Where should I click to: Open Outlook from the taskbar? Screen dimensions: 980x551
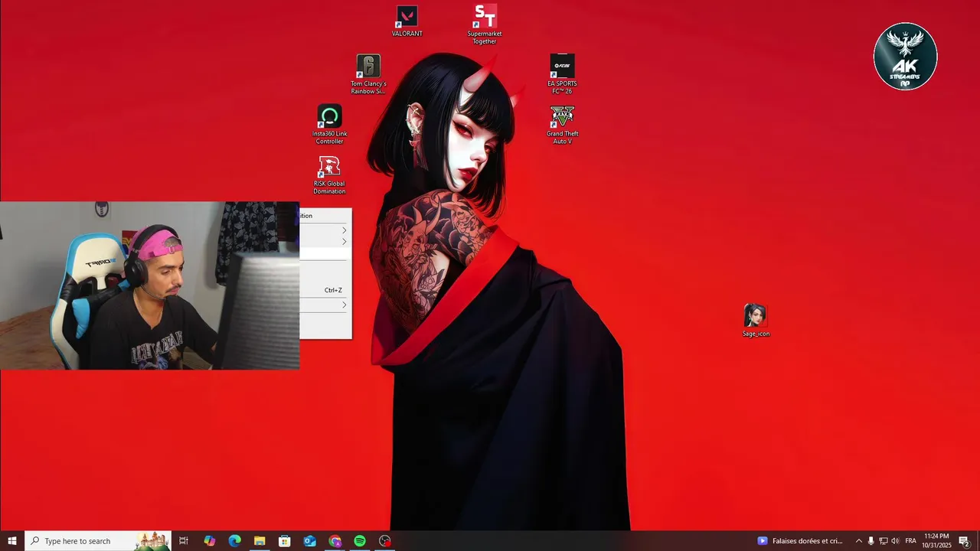click(309, 541)
